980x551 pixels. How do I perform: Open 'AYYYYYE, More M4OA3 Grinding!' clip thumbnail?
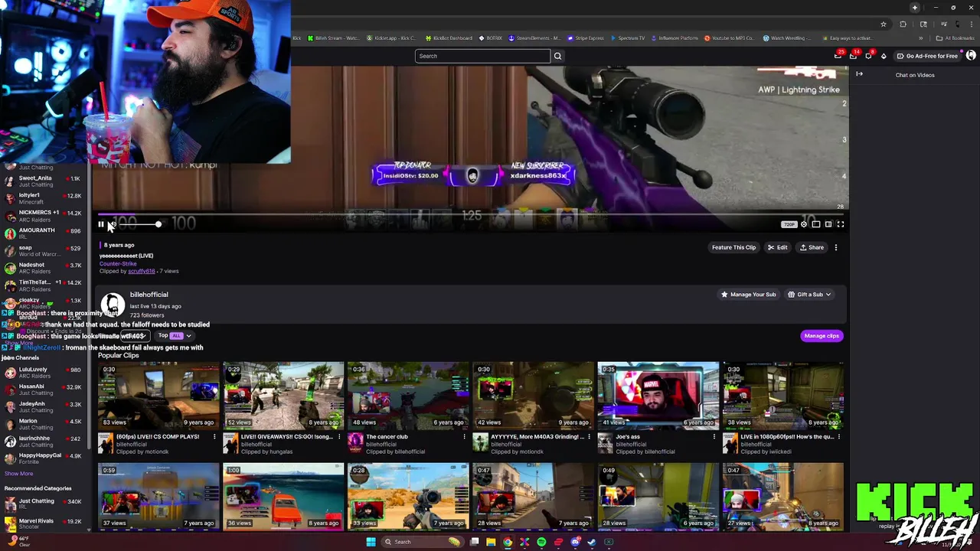pos(533,396)
